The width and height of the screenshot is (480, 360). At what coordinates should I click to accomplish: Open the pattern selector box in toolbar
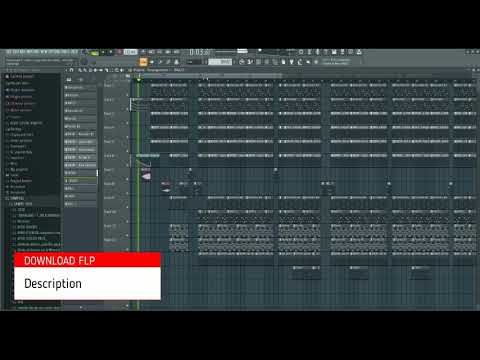pos(220,62)
